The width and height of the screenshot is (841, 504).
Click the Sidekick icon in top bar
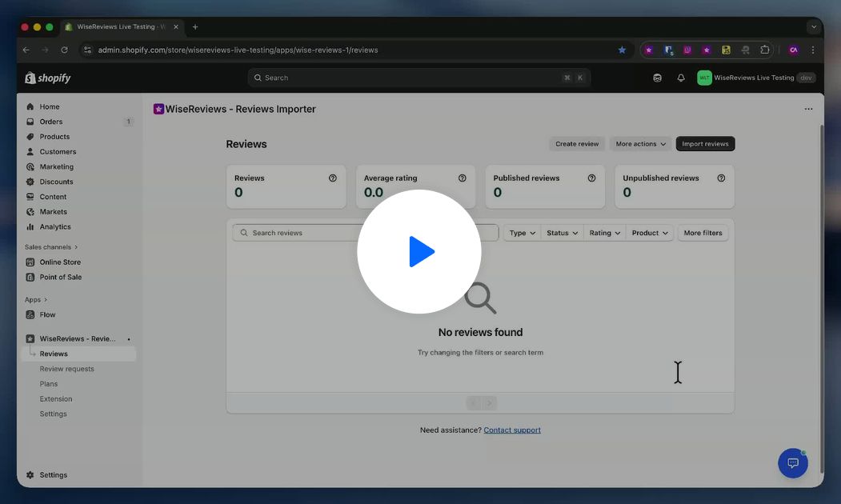(x=657, y=78)
